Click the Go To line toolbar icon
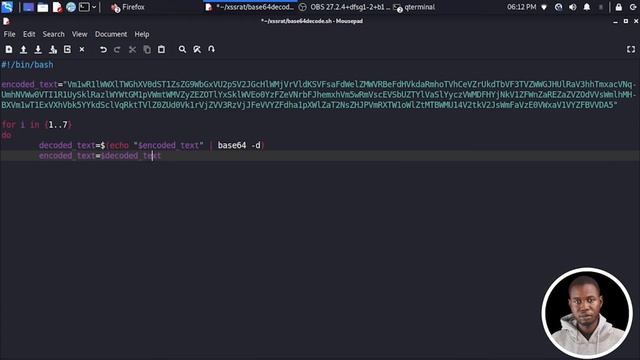The image size is (640, 360). (x=211, y=49)
